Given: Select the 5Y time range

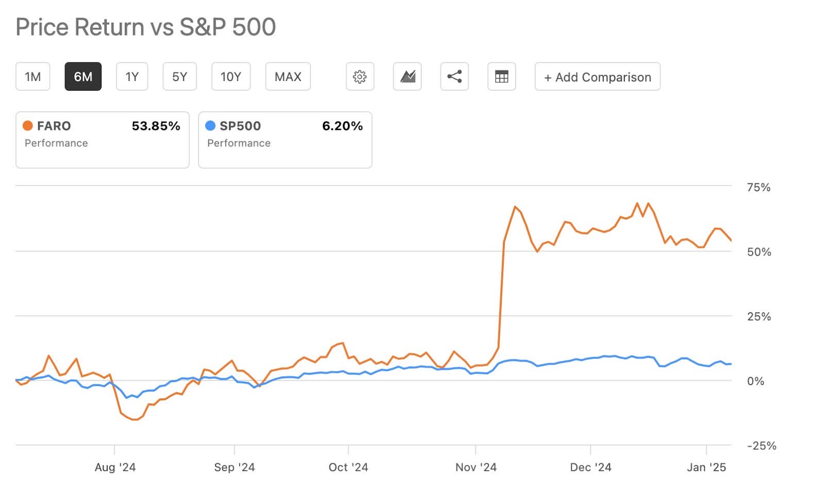Looking at the screenshot, I should pyautogui.click(x=179, y=76).
